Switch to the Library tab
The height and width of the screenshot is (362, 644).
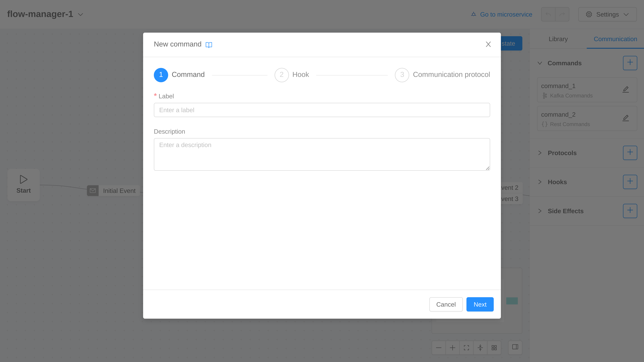tap(558, 39)
